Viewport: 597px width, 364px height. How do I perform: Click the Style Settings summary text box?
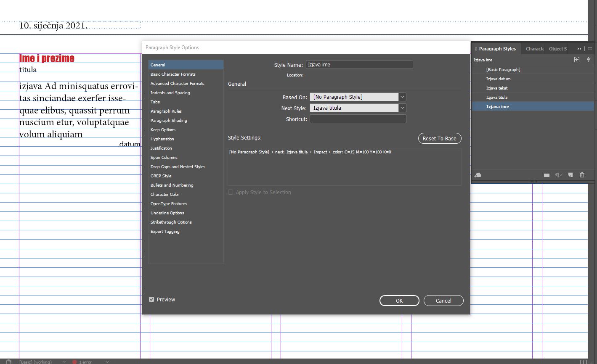point(345,167)
